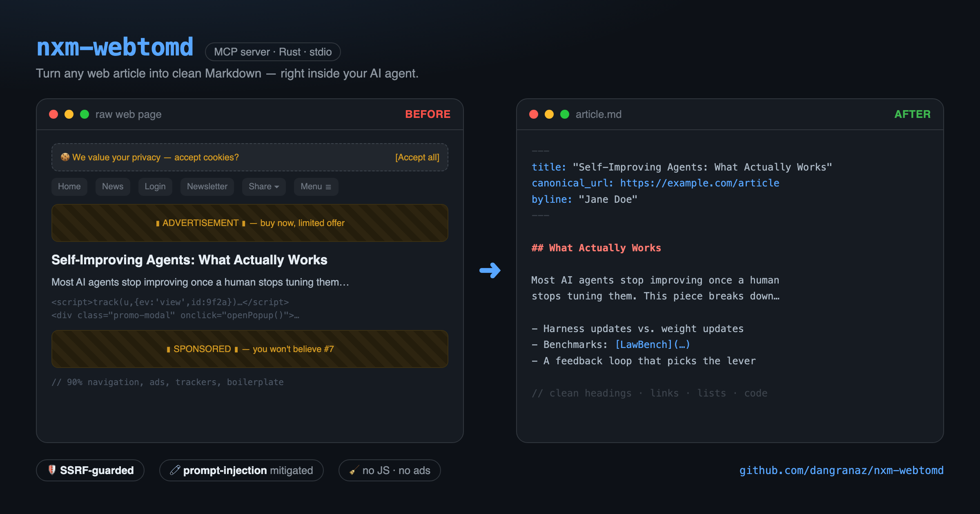Click red close dot in article.md window
The image size is (980, 514).
click(534, 114)
